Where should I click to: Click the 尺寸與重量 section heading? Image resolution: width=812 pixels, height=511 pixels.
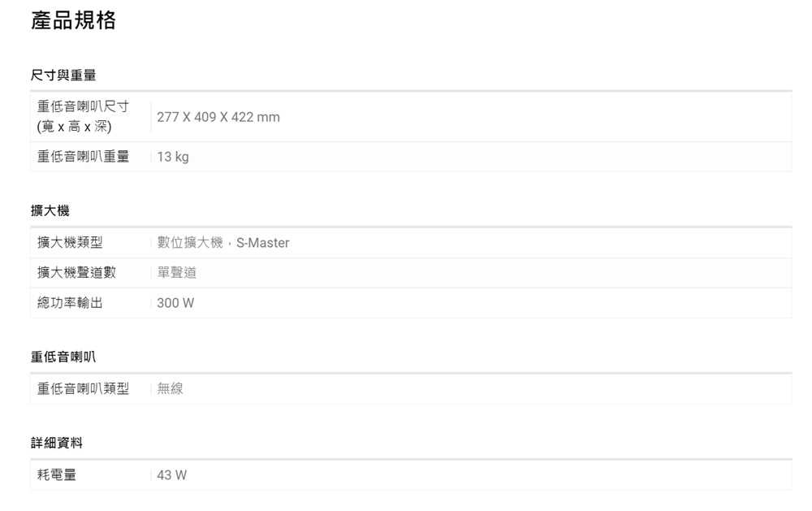(x=63, y=76)
